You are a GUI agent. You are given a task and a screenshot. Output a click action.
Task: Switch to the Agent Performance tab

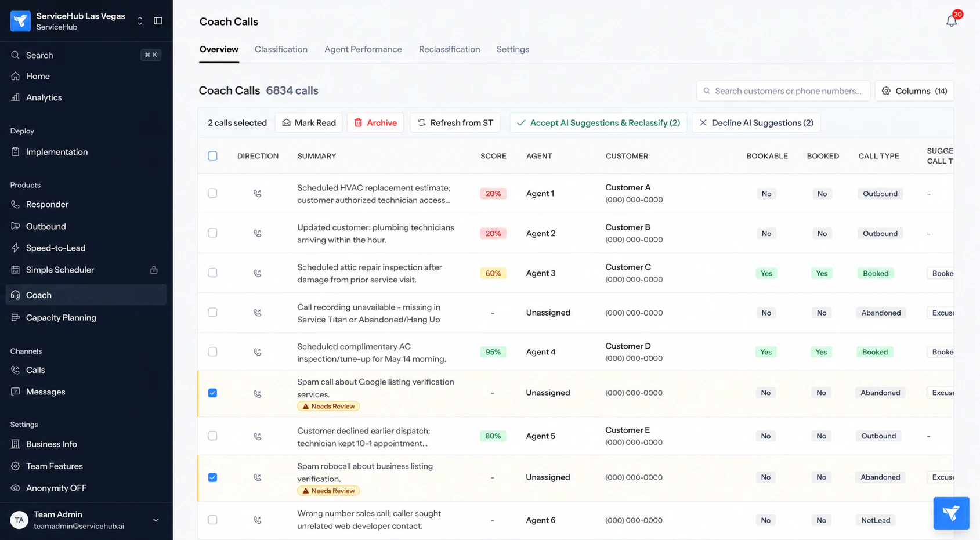coord(363,49)
